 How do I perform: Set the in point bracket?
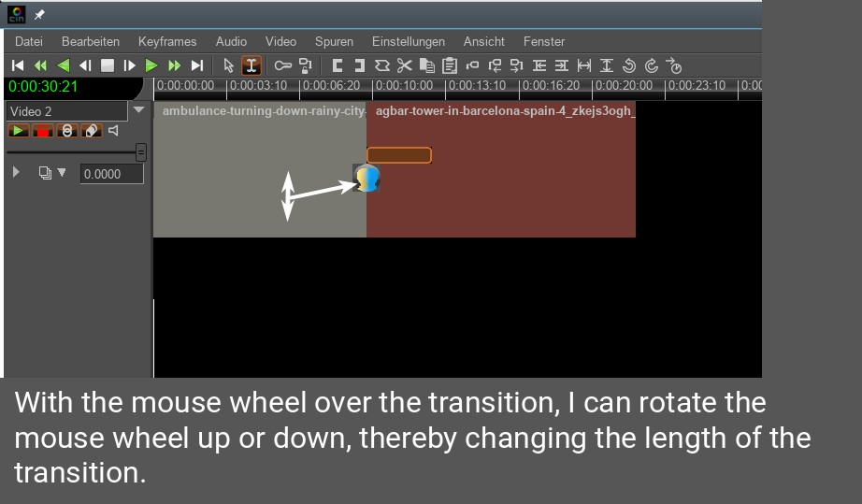point(337,65)
